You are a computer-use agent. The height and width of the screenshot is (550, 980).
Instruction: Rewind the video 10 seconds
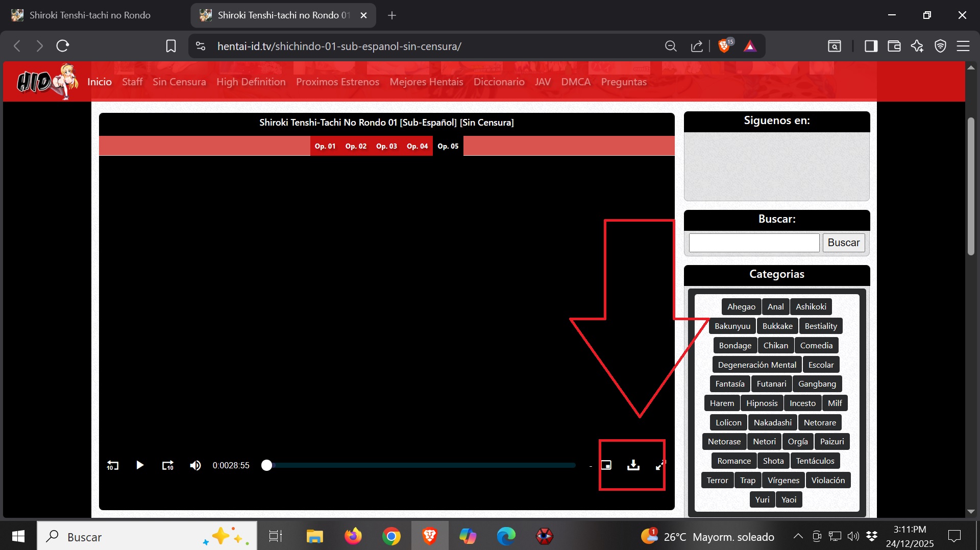tap(112, 465)
